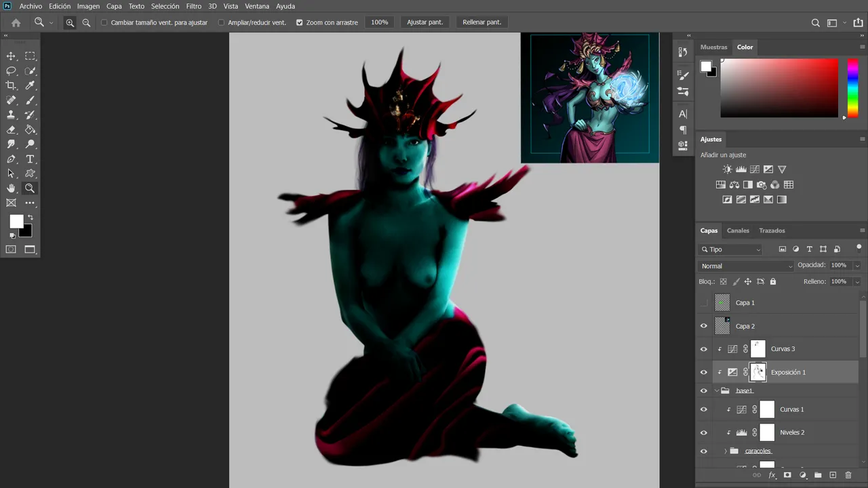The width and height of the screenshot is (868, 488).
Task: Hide the Curvas 3 layer
Action: click(703, 349)
